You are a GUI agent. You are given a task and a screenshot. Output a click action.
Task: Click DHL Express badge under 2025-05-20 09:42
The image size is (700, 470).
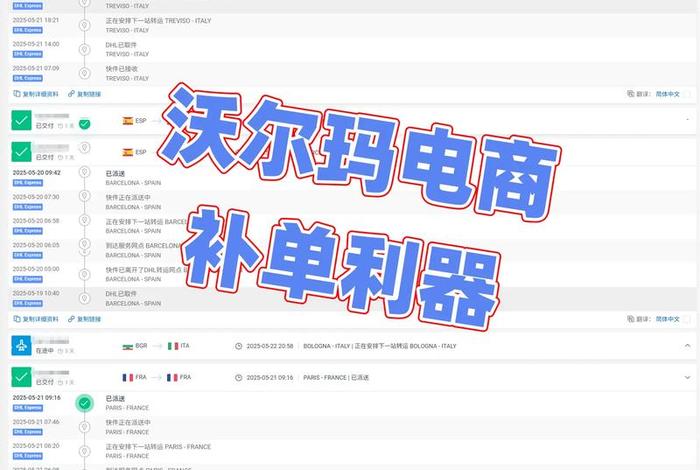tap(28, 183)
